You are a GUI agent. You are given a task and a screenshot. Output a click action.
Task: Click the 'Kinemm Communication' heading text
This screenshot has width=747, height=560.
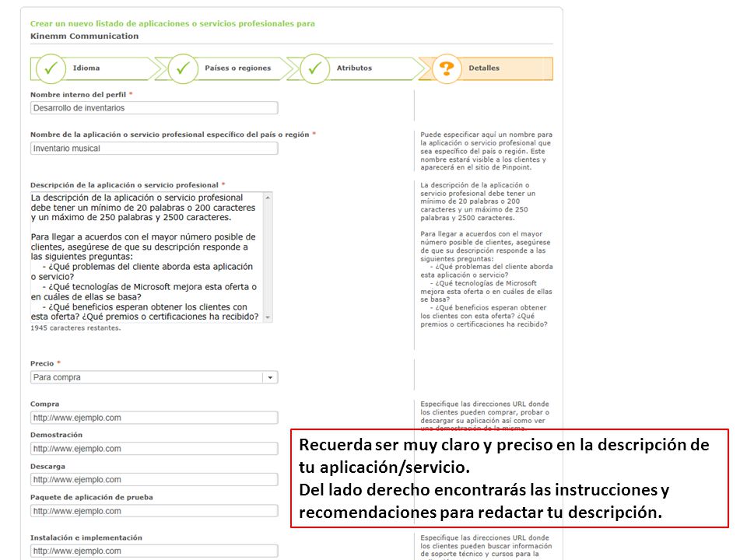[84, 37]
